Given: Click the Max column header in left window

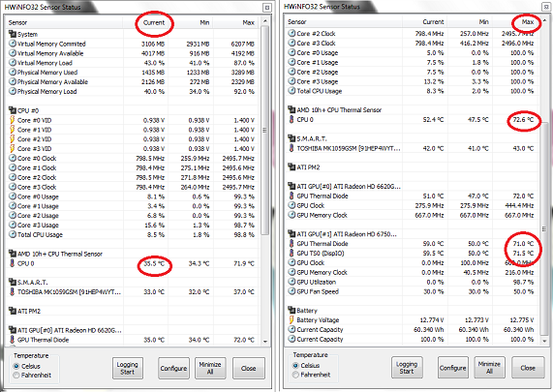Looking at the screenshot, I should point(235,22).
